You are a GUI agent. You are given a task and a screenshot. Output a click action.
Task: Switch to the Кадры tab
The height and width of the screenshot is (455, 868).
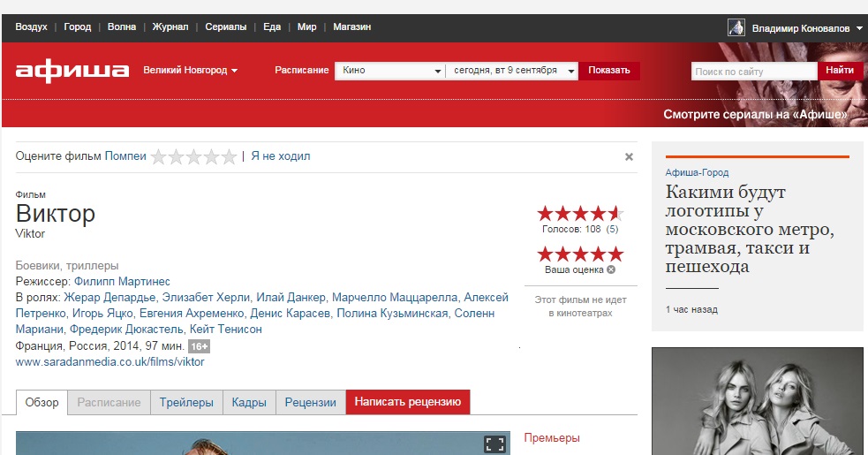(249, 402)
